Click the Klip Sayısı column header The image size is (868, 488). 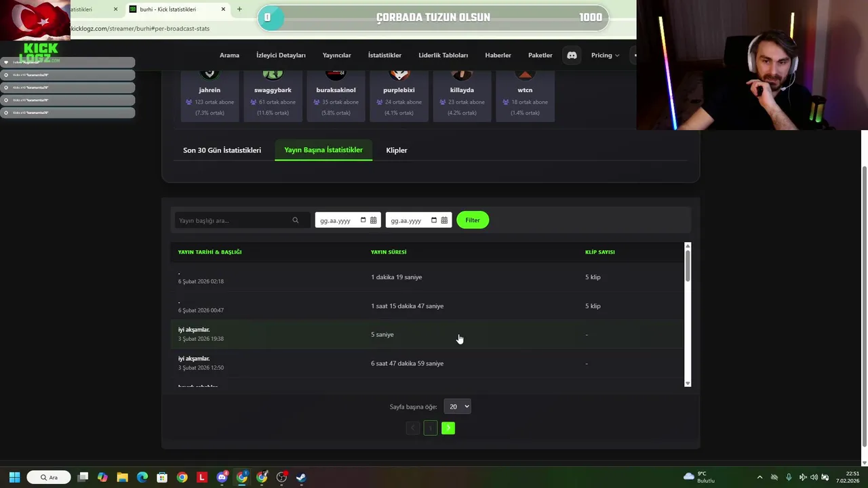click(600, 252)
